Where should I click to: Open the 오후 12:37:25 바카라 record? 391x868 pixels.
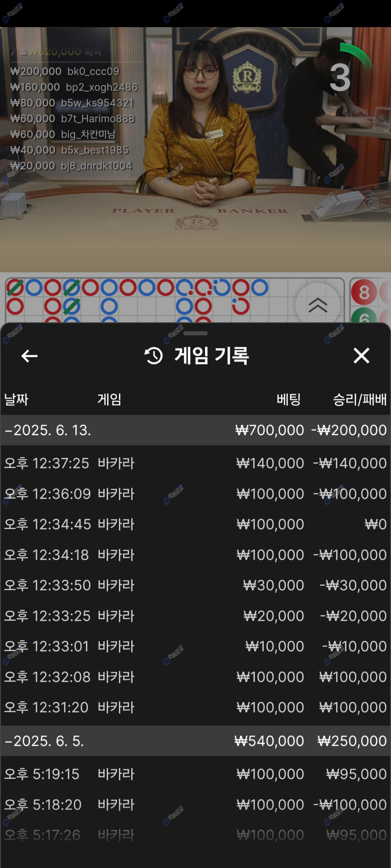[196, 463]
